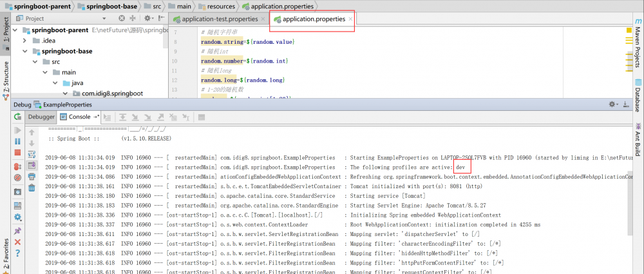Collapse the main folder node

[45, 72]
